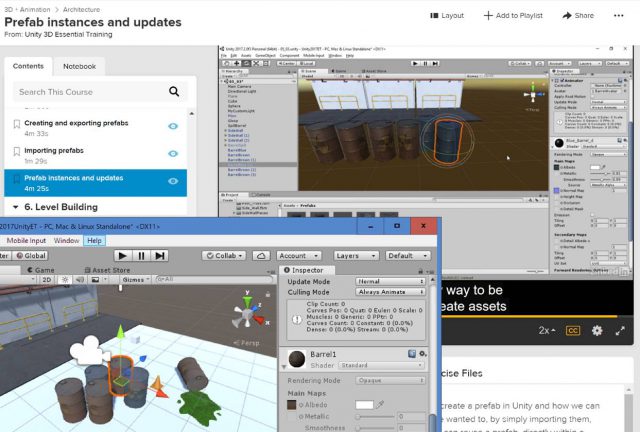The image size is (640, 432).
Task: Open the Shader dropdown showing Standard
Action: point(380,365)
